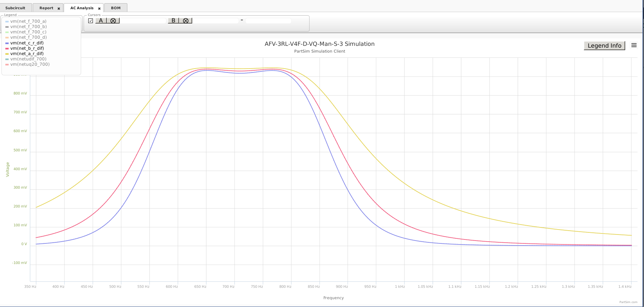Click the cursor B value field

tap(216, 21)
